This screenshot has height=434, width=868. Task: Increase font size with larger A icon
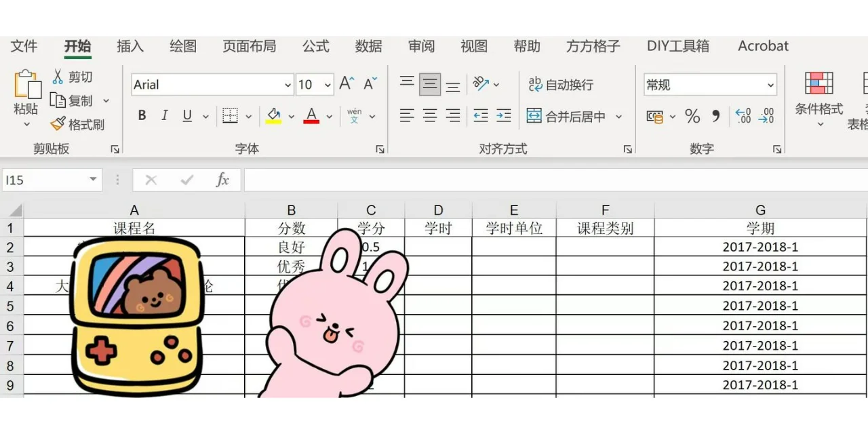coord(346,84)
